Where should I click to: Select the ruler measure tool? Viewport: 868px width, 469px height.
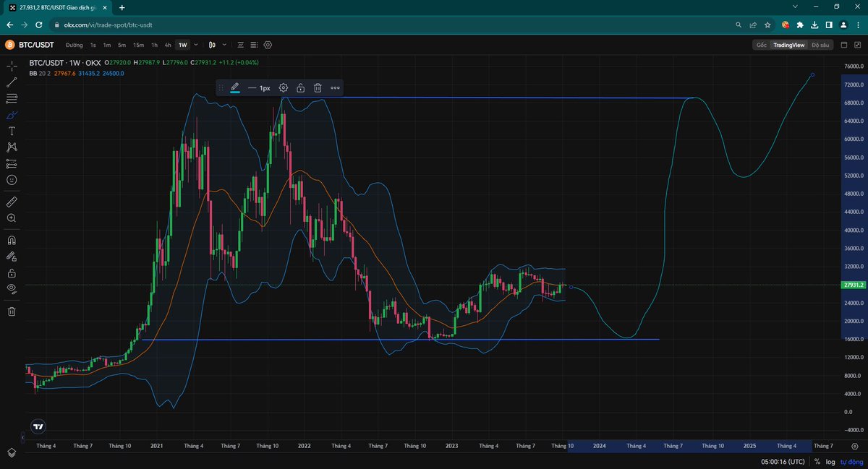click(12, 201)
